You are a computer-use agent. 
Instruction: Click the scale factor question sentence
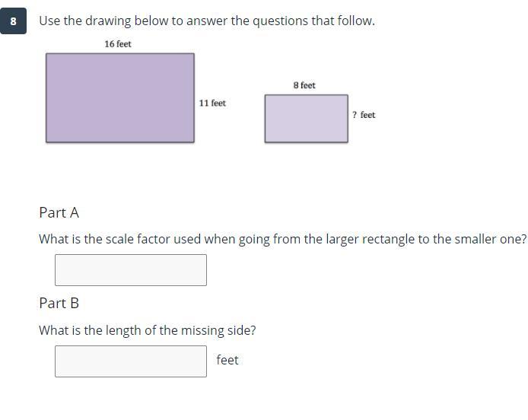click(x=282, y=239)
